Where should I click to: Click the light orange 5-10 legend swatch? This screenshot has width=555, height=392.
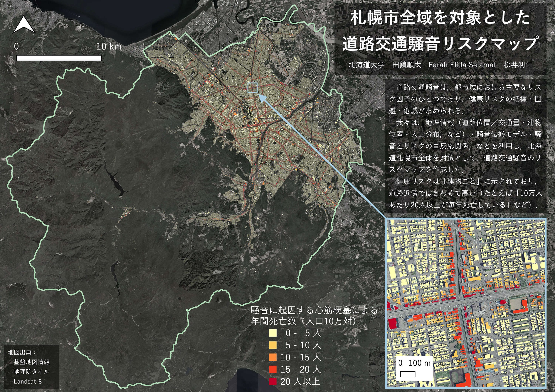(x=273, y=345)
